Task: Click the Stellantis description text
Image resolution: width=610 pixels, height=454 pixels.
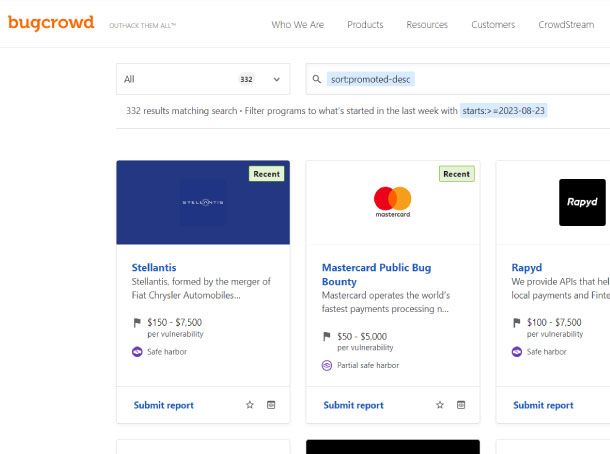Action: [x=201, y=288]
